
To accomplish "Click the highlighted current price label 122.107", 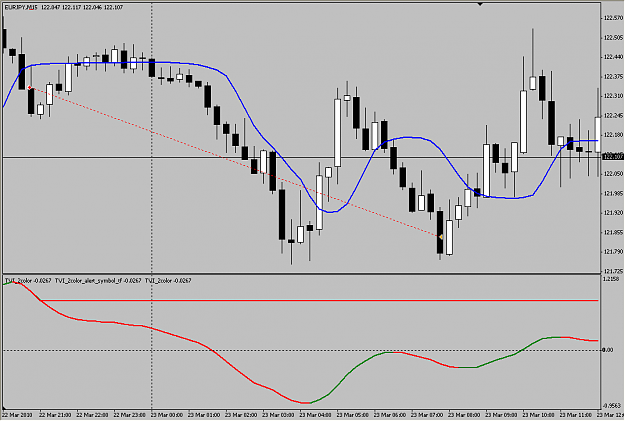I will pos(613,156).
